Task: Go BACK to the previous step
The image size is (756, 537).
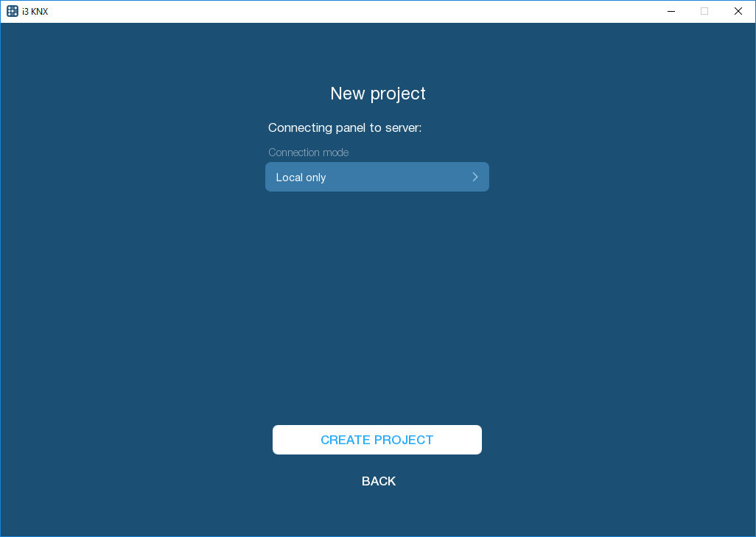Action: (379, 481)
